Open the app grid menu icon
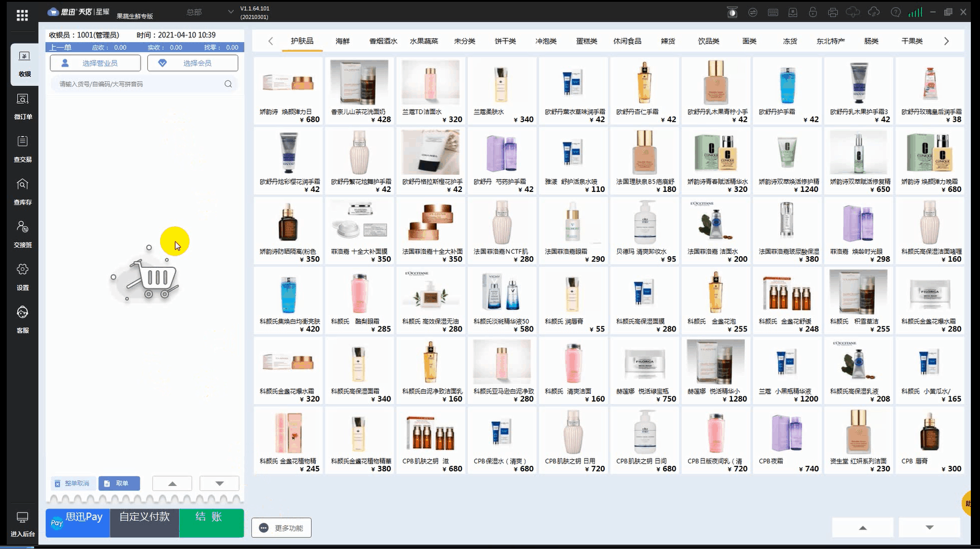Image resolution: width=980 pixels, height=549 pixels. [22, 15]
